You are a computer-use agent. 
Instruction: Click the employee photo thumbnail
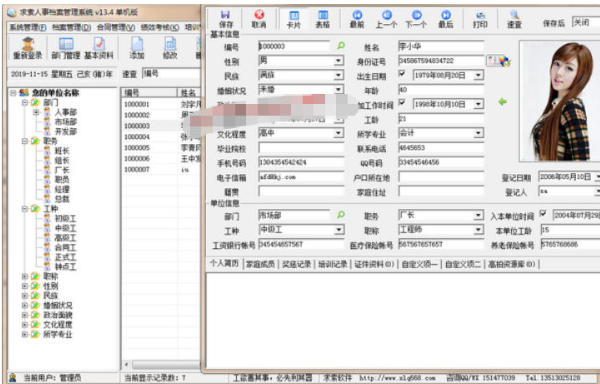pyautogui.click(x=559, y=101)
